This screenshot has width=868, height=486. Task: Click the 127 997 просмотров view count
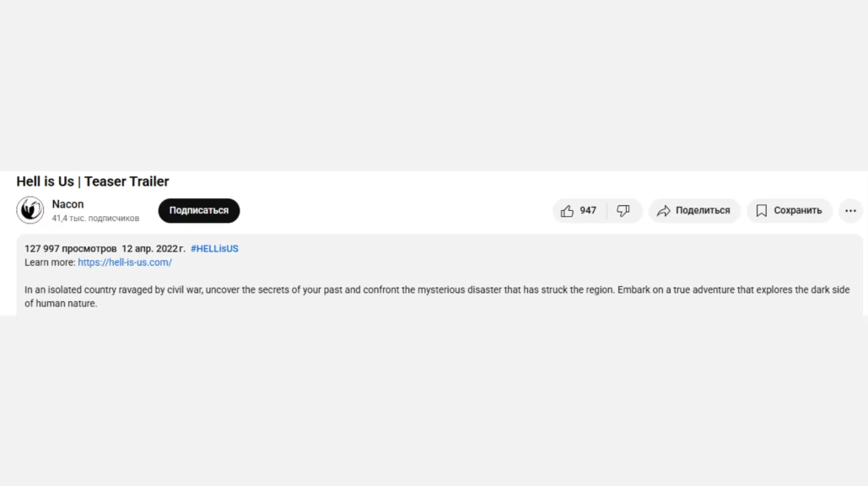(71, 249)
